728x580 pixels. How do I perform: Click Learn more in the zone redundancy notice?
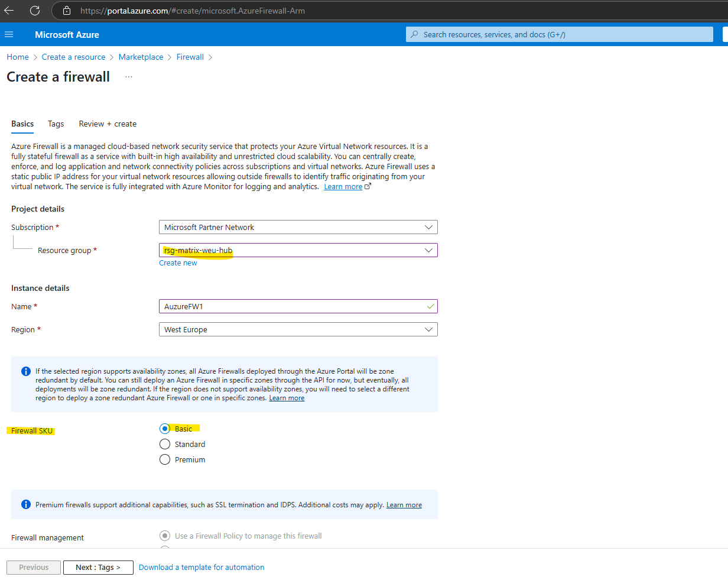[287, 398]
